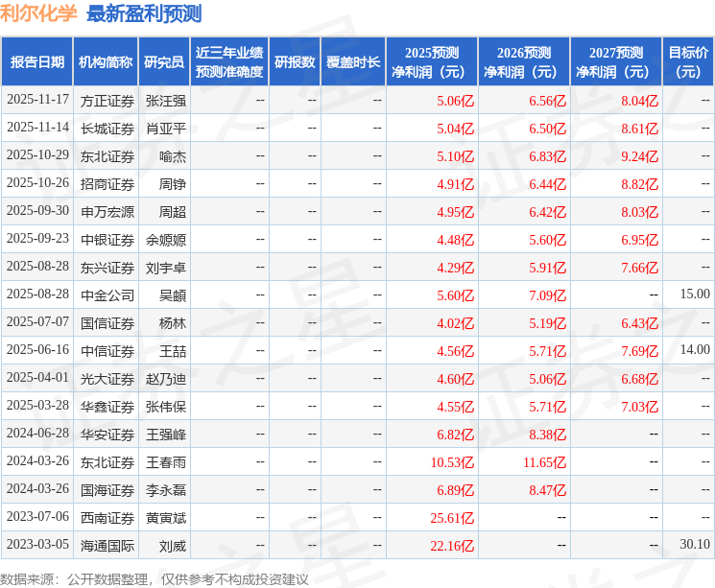Select the 招商证券 institution cell

click(107, 184)
